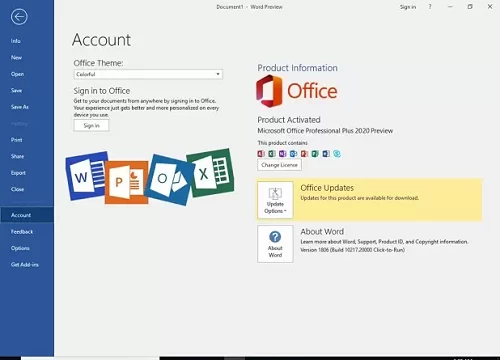
Task: Choose Save As in the sidebar
Action: tap(20, 107)
